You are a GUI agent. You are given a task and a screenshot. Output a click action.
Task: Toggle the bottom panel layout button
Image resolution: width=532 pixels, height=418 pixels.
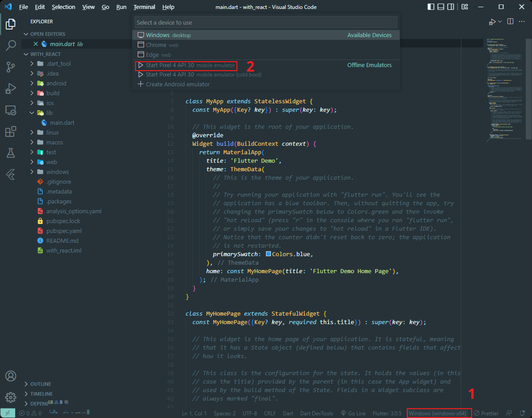point(441,7)
